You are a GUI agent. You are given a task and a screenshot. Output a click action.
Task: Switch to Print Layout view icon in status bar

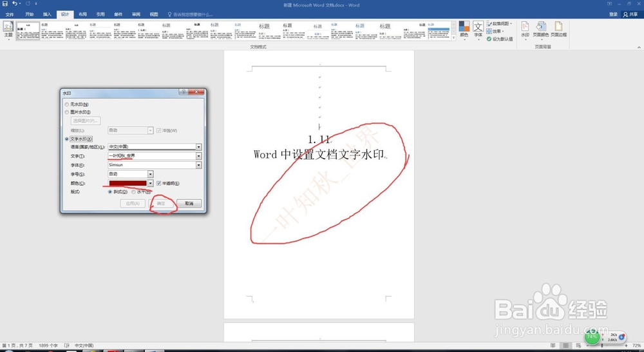coord(565,346)
